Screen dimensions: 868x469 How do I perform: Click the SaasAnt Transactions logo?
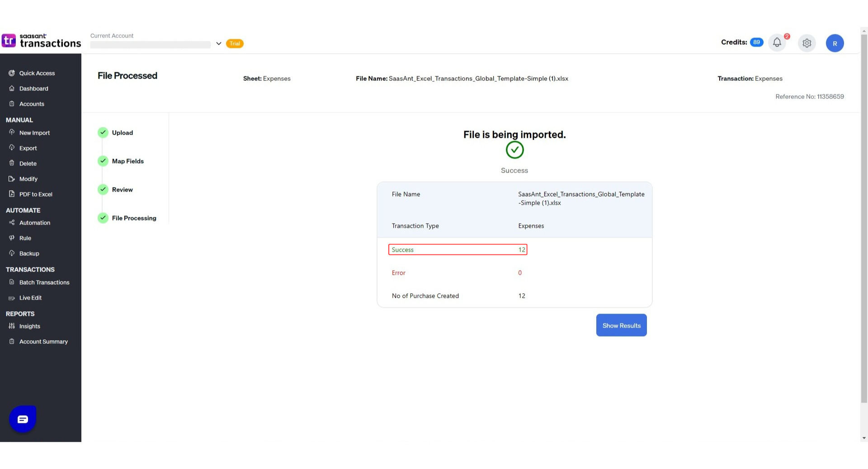tap(41, 41)
